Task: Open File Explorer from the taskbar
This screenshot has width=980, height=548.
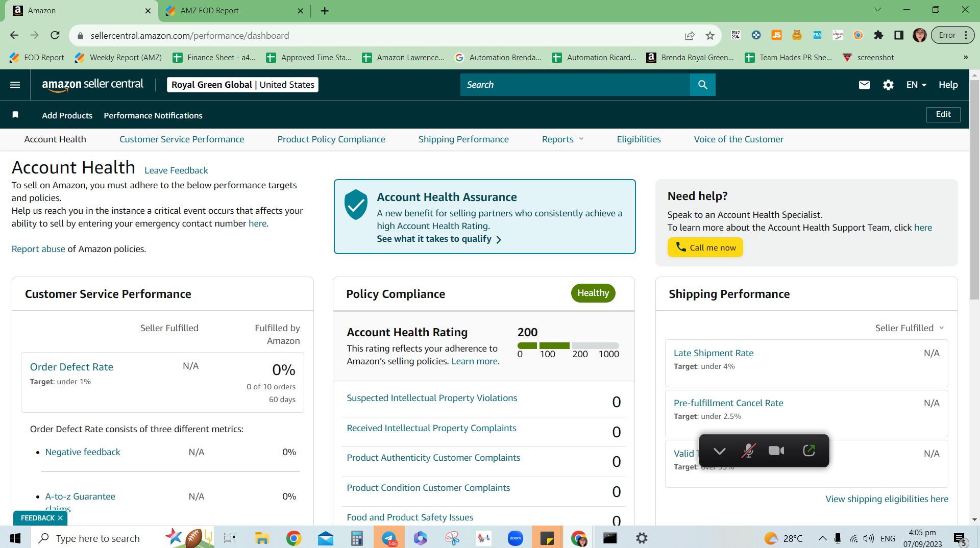Action: [262, 538]
